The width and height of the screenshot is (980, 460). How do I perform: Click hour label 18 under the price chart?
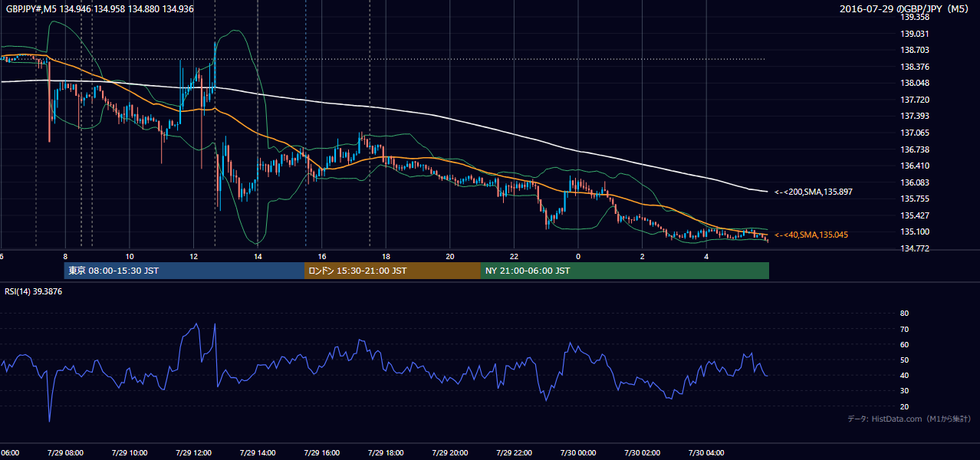pyautogui.click(x=386, y=257)
